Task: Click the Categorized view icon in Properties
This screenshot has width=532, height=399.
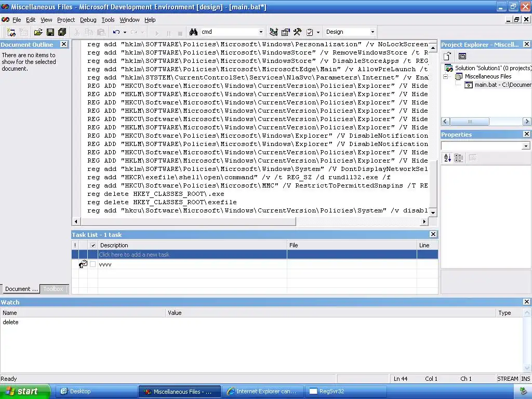Action: point(459,158)
